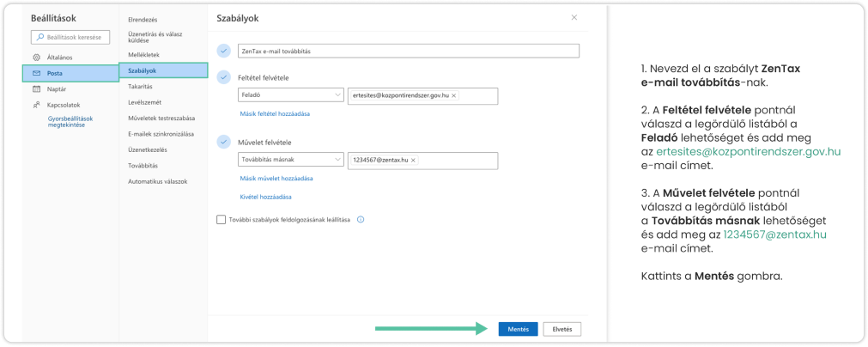This screenshot has height=347, width=868.
Task: Click Kivétel hozzáadása link
Action: [264, 197]
